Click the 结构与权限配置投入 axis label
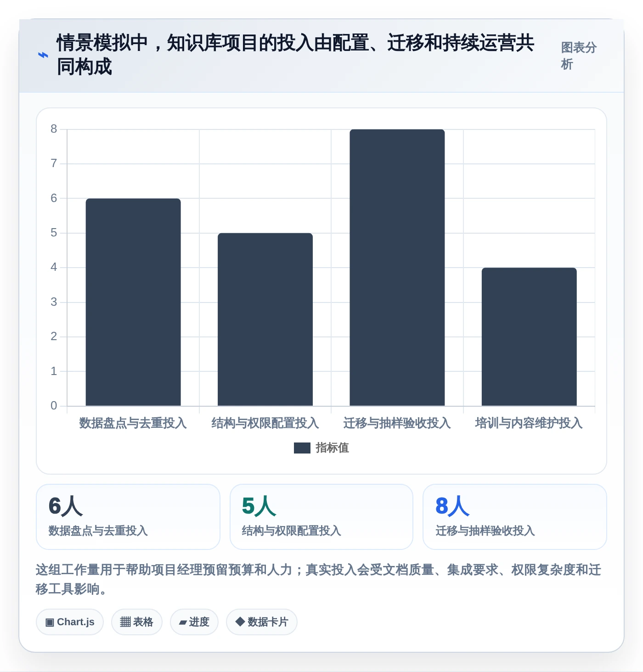643x672 pixels. coord(265,423)
